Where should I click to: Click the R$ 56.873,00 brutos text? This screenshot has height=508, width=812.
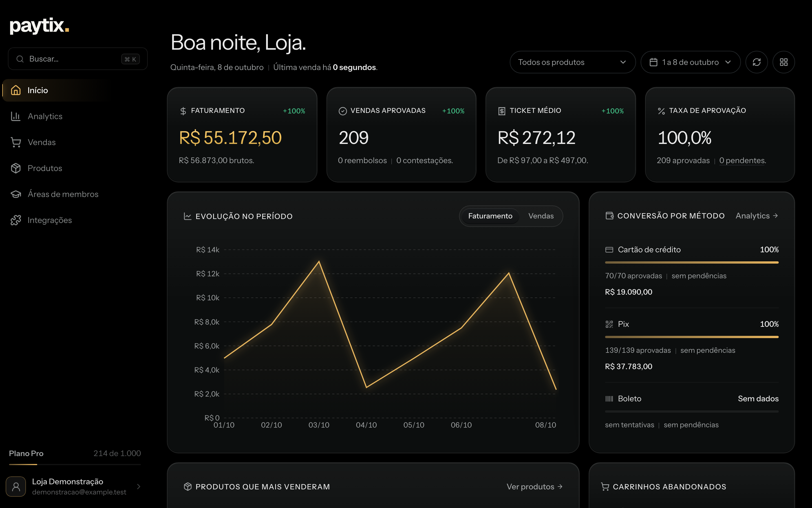[x=217, y=161]
